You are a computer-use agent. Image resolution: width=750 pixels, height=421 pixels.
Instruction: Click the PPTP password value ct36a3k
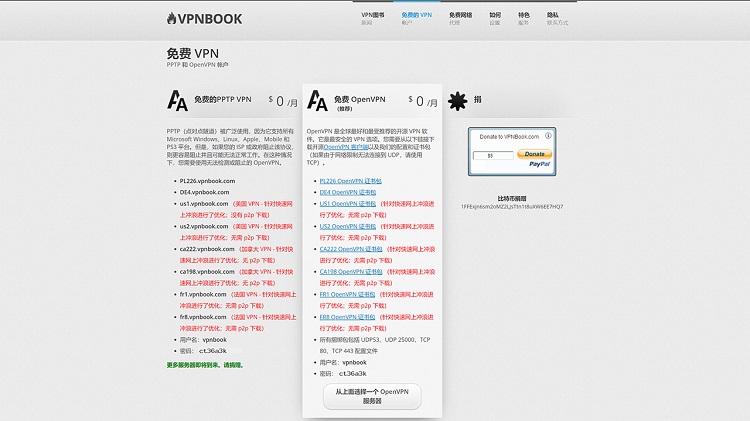[213, 351]
